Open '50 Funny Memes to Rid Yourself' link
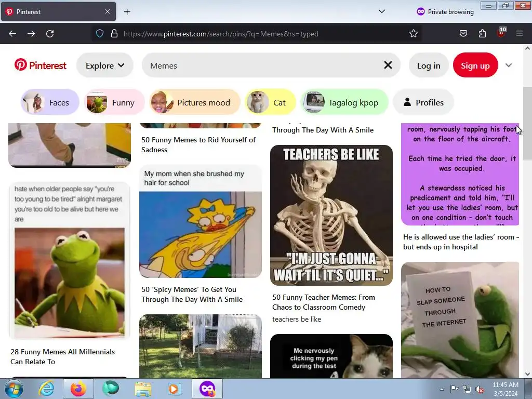The width and height of the screenshot is (532, 399). [x=198, y=144]
